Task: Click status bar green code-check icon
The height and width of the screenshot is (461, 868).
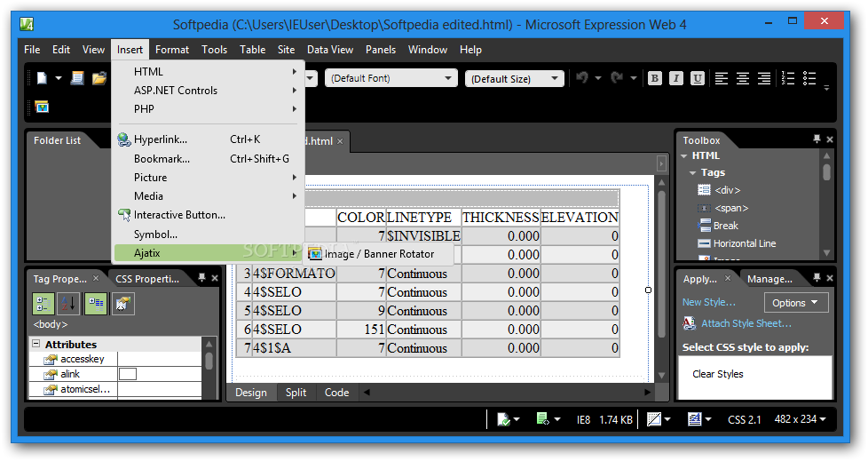Action: pos(543,419)
